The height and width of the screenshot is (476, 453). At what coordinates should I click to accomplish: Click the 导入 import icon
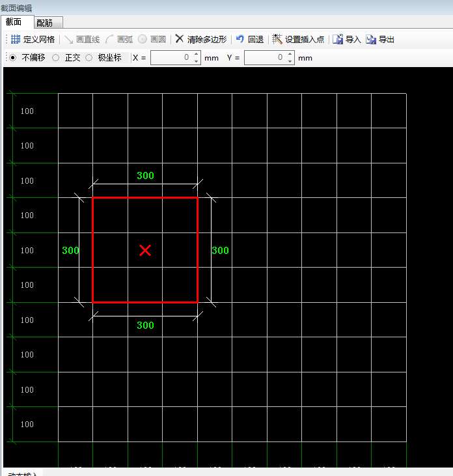point(338,39)
